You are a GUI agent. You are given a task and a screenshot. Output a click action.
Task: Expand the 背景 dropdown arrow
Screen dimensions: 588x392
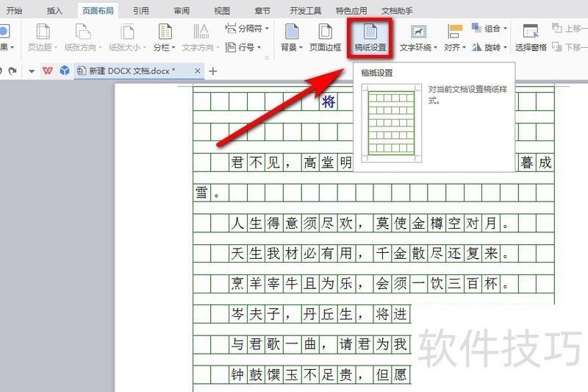[301, 48]
